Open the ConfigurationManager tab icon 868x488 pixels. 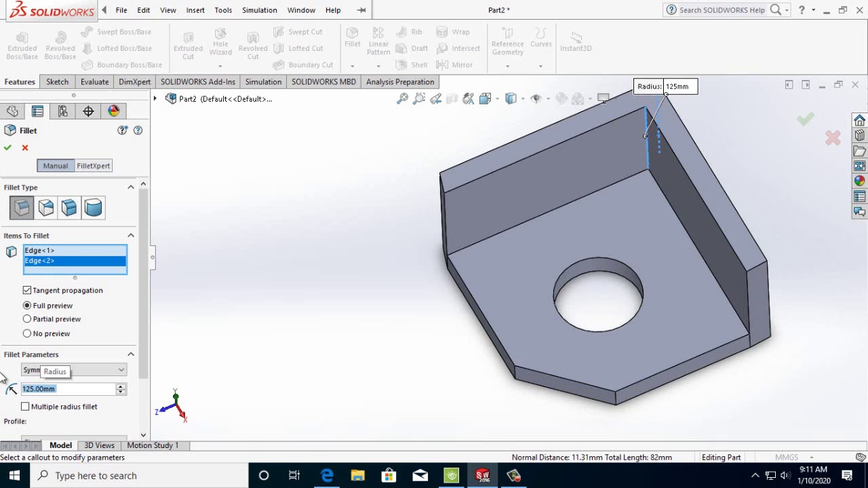click(62, 111)
